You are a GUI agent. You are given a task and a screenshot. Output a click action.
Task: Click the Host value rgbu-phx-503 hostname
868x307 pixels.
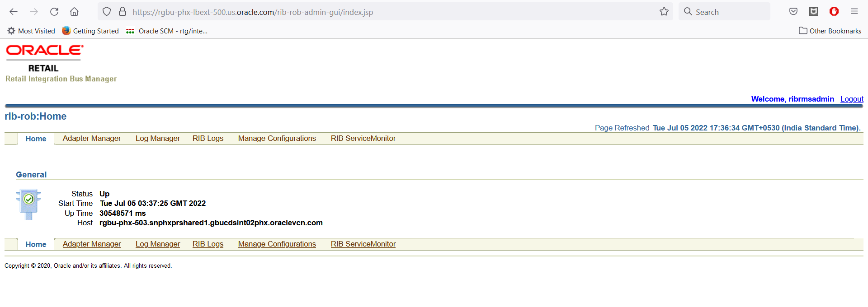(x=211, y=223)
